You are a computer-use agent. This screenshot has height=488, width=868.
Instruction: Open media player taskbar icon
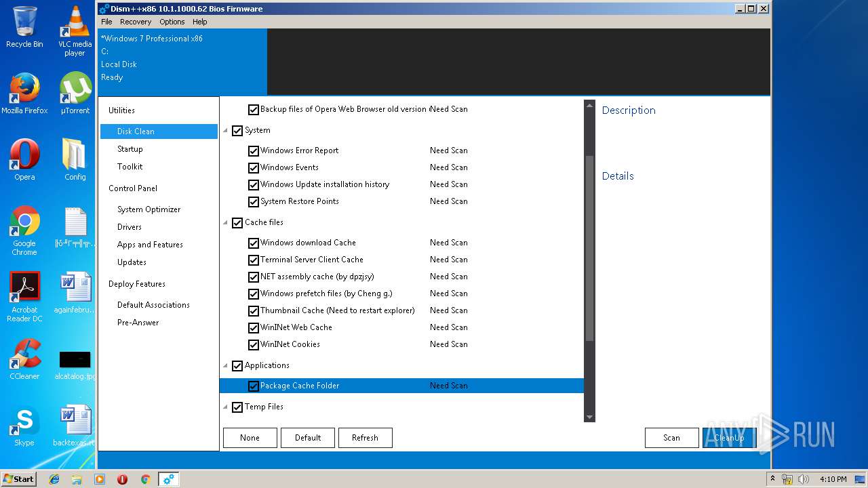point(100,479)
